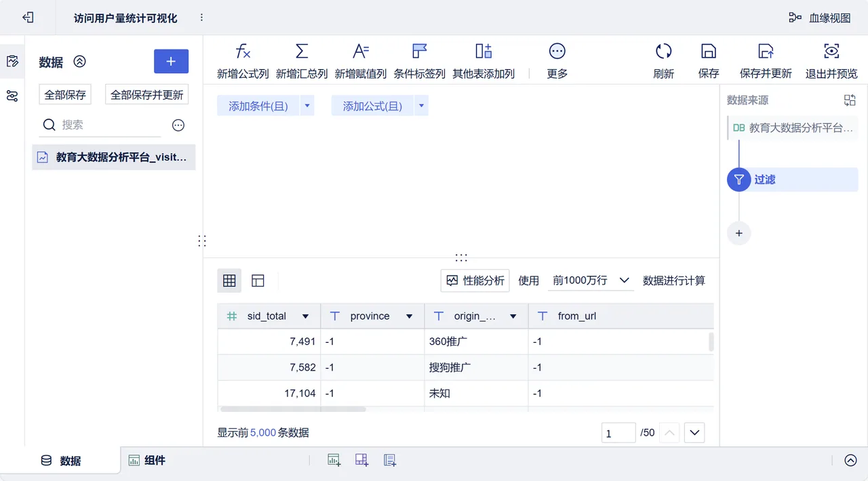Go to the previous page arrow
This screenshot has width=868, height=481.
[x=669, y=433]
